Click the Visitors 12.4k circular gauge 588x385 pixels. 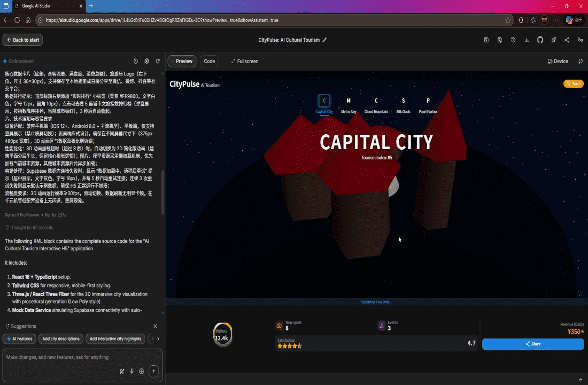[222, 334]
